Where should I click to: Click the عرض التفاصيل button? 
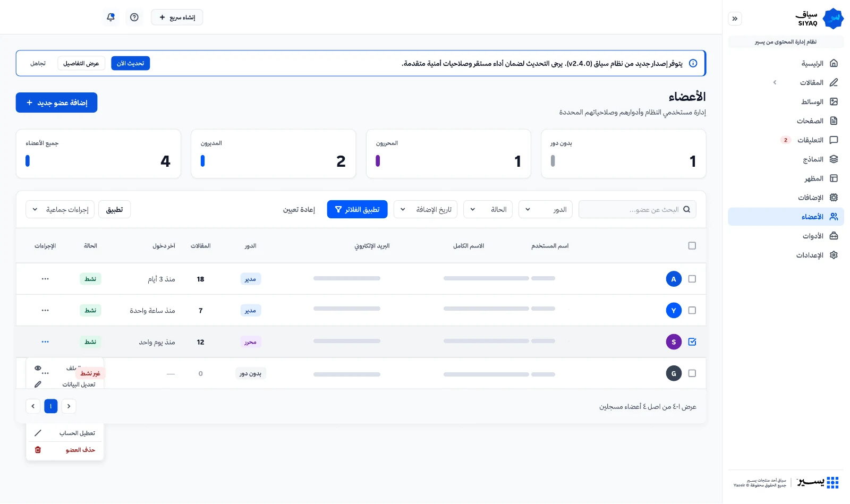click(x=81, y=63)
